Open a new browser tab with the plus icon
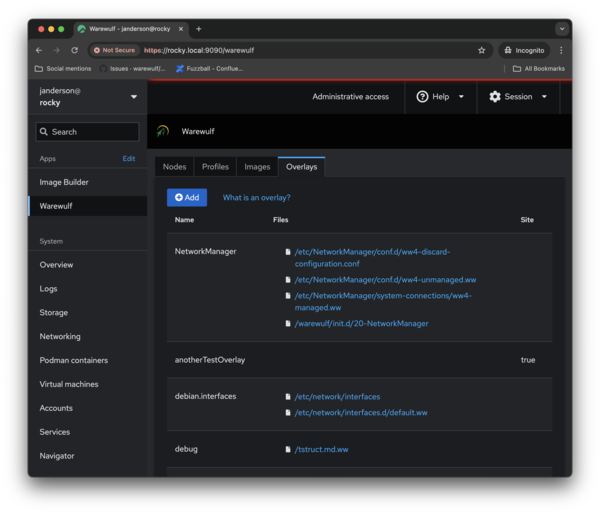The image size is (600, 514). (x=199, y=29)
